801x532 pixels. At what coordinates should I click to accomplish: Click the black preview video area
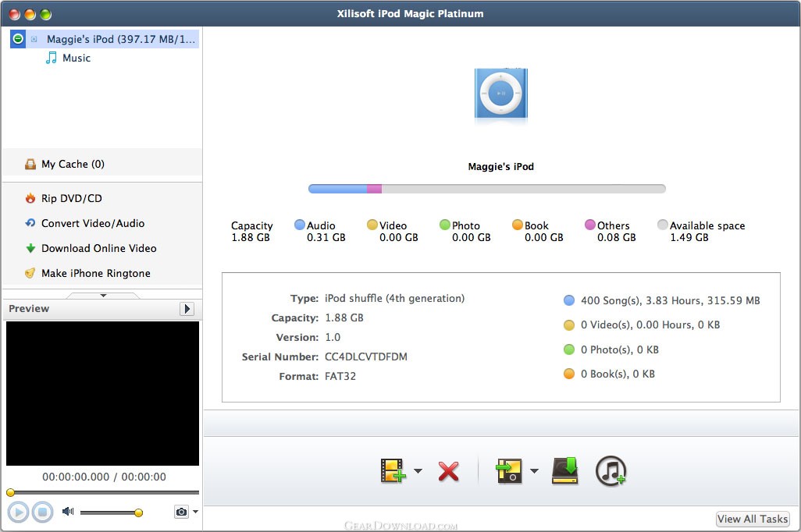[x=103, y=393]
